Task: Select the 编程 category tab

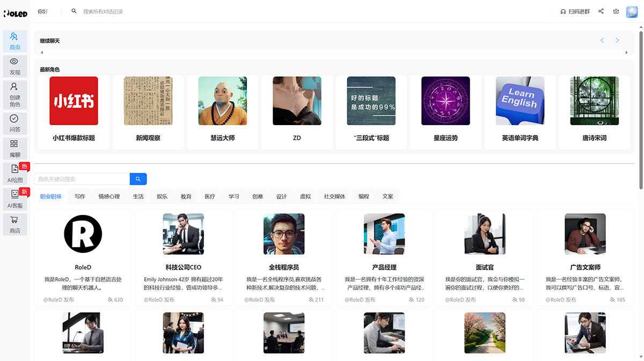Action: 363,196
